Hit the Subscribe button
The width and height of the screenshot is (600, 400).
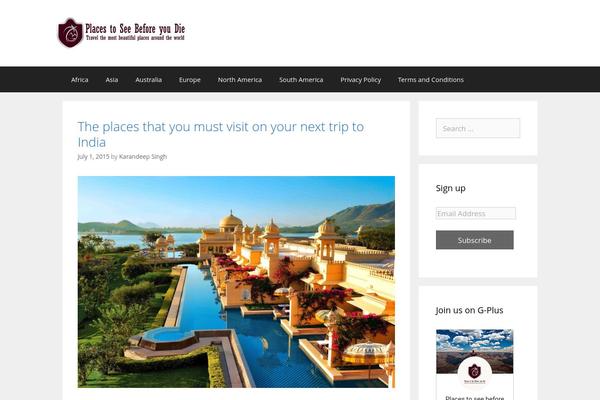coord(474,240)
